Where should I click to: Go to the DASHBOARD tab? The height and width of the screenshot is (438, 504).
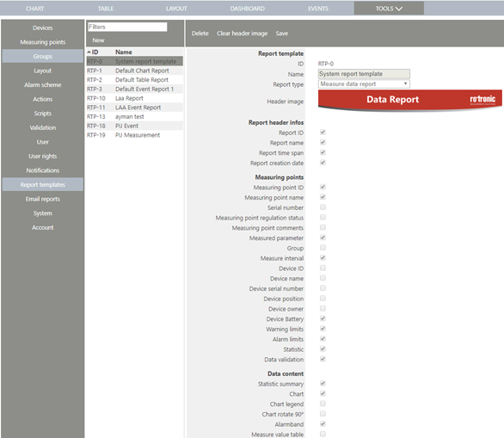click(x=247, y=9)
